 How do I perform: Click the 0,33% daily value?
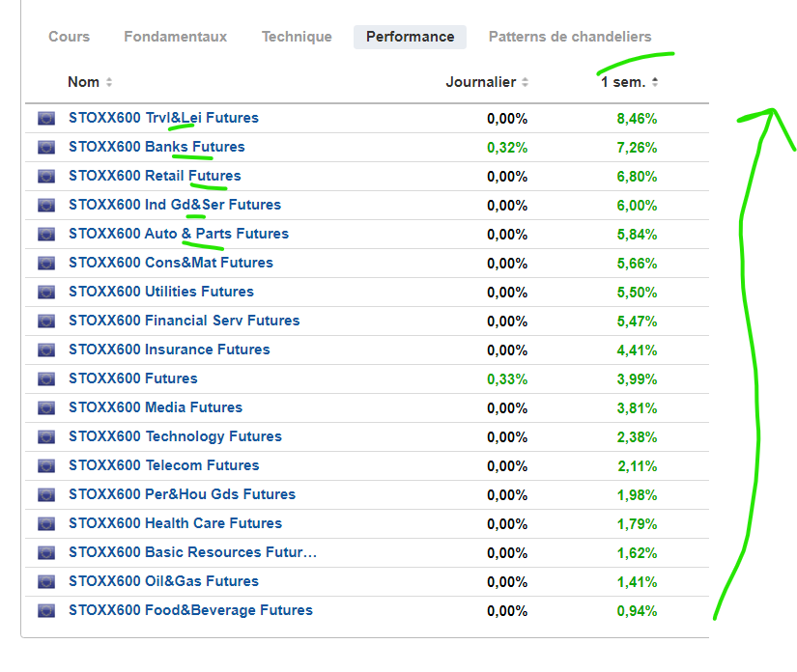(x=507, y=379)
